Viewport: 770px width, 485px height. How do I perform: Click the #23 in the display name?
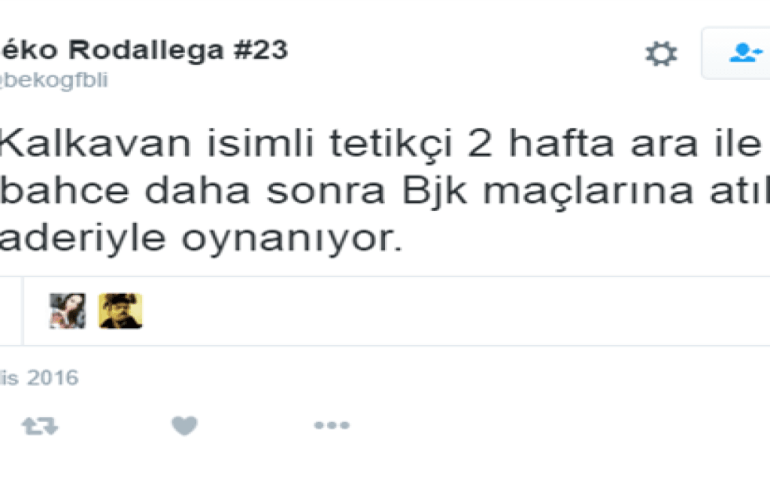tap(261, 50)
